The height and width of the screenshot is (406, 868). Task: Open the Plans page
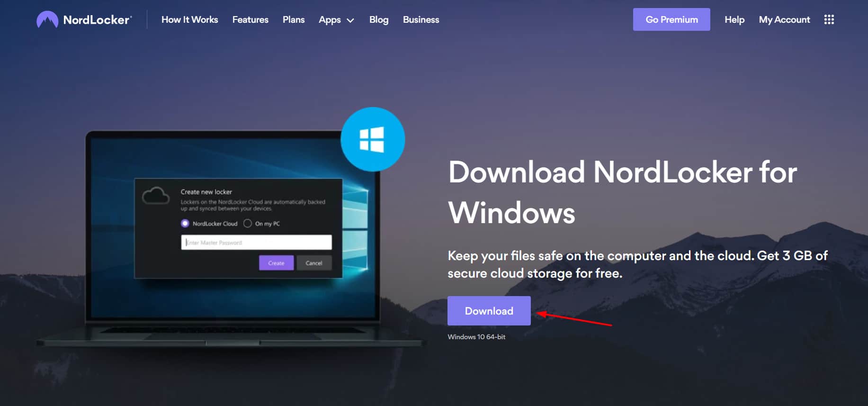(x=294, y=19)
